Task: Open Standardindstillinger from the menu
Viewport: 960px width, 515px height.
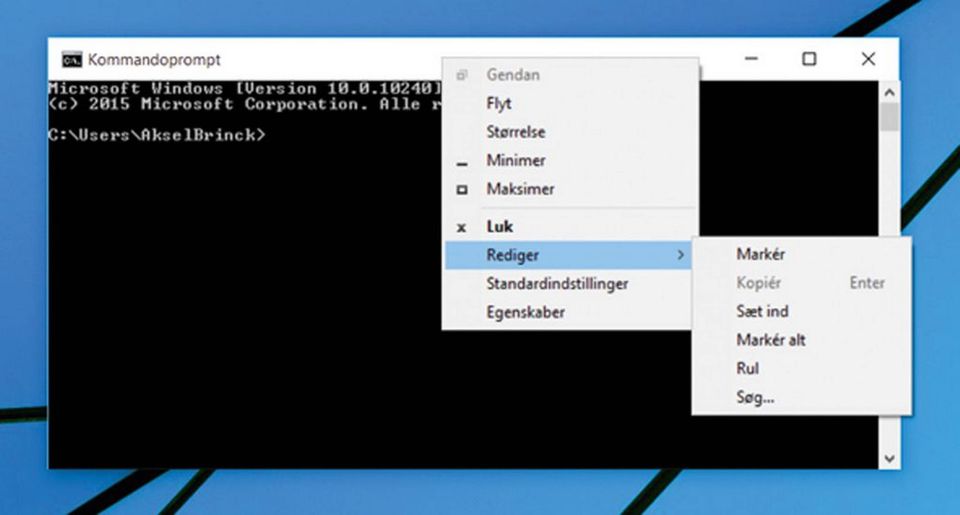Action: point(556,284)
